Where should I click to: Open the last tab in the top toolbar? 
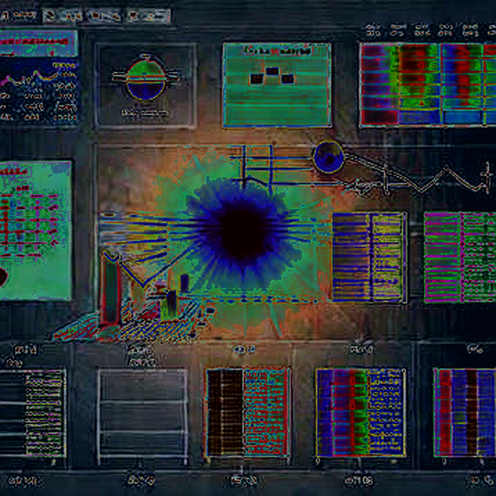(x=149, y=16)
